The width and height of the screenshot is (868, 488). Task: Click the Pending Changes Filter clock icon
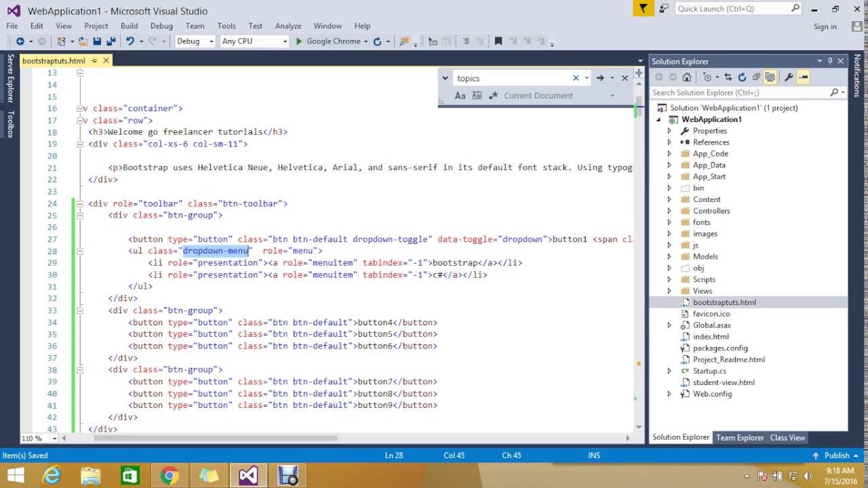pos(707,77)
